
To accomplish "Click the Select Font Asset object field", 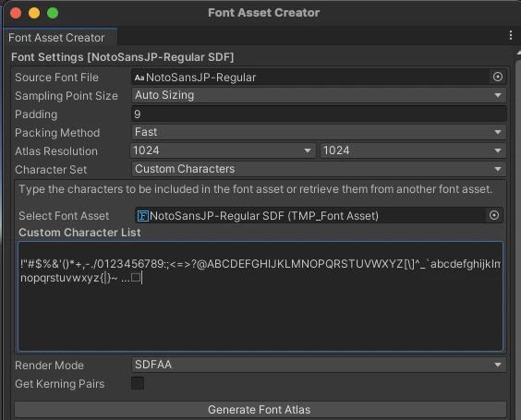I will click(x=319, y=216).
